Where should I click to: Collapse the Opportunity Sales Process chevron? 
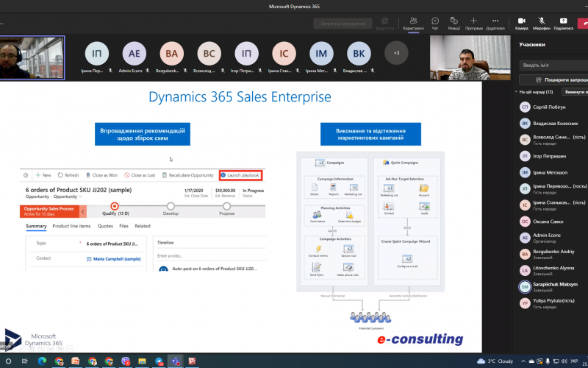click(x=83, y=212)
